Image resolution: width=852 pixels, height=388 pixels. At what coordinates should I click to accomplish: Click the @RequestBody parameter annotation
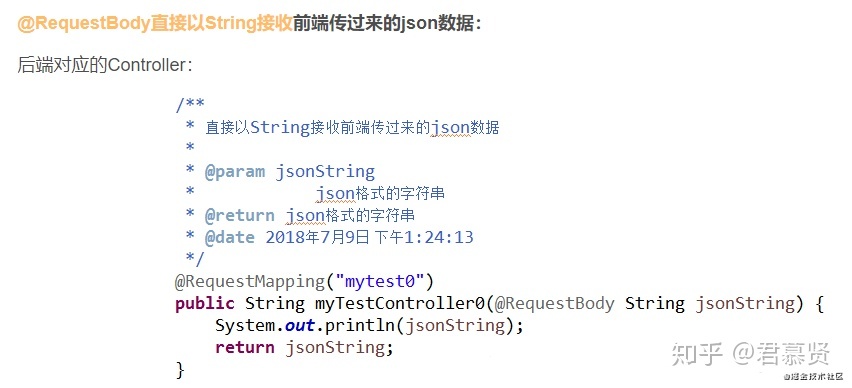coord(554,303)
